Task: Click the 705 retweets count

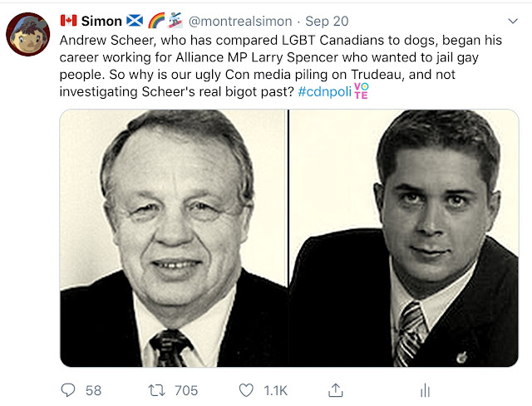Action: (184, 389)
